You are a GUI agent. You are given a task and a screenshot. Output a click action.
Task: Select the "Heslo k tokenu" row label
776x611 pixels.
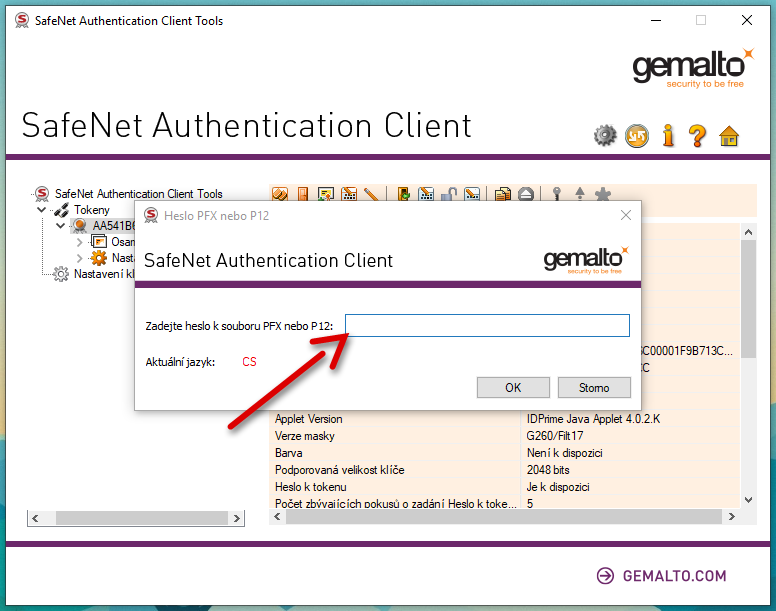point(310,487)
